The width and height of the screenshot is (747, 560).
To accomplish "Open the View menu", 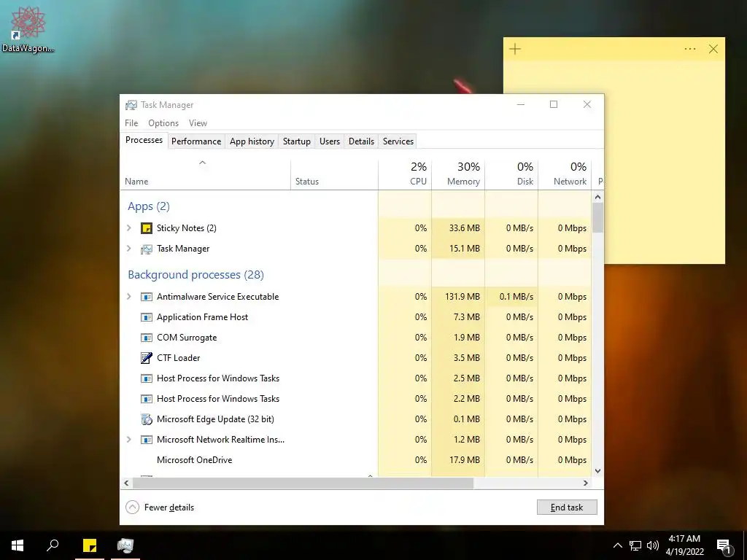I will (x=198, y=122).
